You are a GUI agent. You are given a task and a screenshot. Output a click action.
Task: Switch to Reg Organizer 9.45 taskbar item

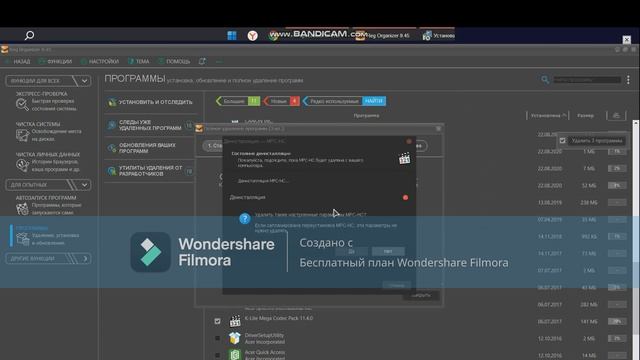382,36
